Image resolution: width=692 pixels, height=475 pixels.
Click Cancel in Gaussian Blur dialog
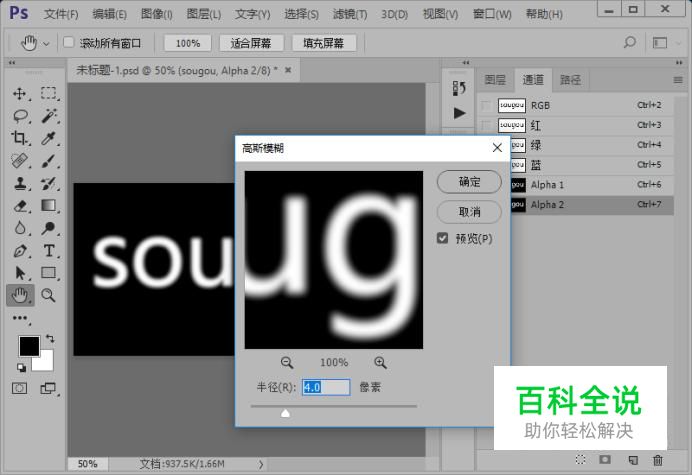pyautogui.click(x=469, y=212)
